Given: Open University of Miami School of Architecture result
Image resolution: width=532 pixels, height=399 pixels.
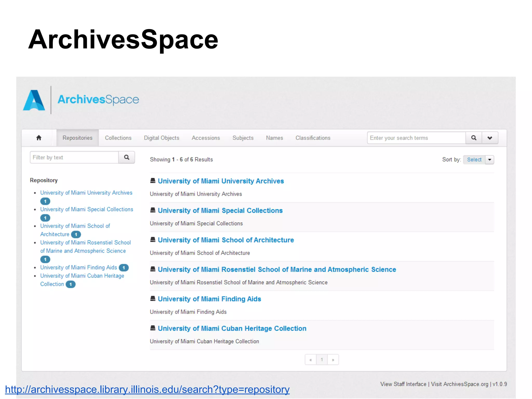Looking at the screenshot, I should 226,240.
